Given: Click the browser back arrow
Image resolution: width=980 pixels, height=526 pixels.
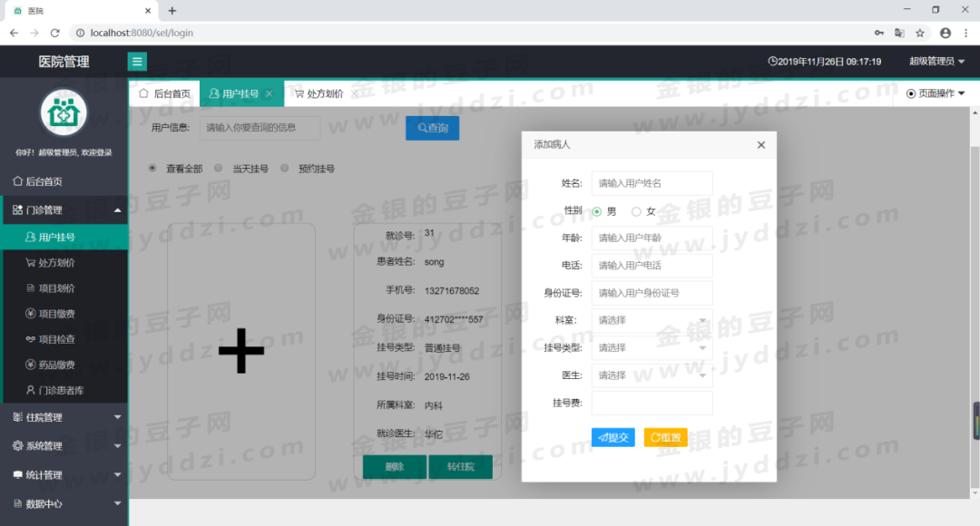Looking at the screenshot, I should (14, 33).
